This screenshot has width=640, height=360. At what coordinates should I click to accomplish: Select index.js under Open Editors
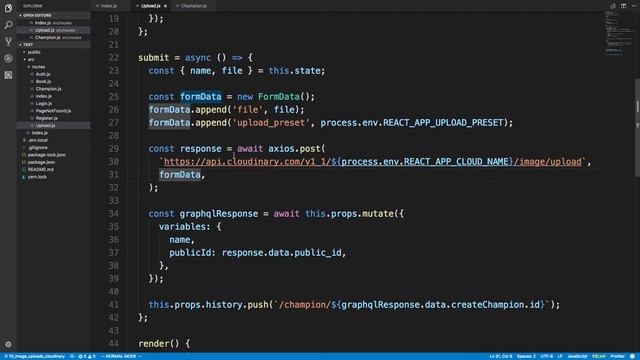(53, 23)
